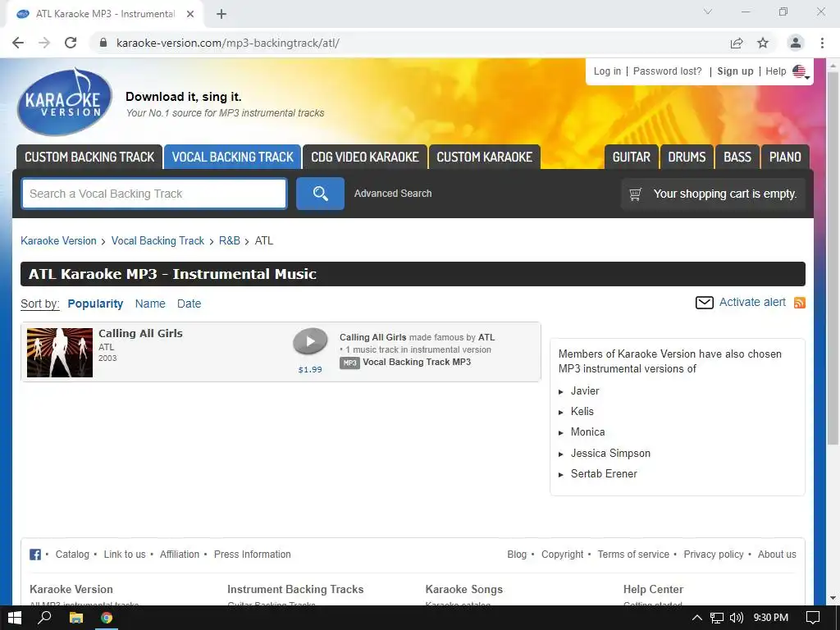Show hidden system tray icons
The image size is (840, 630).
(x=697, y=618)
